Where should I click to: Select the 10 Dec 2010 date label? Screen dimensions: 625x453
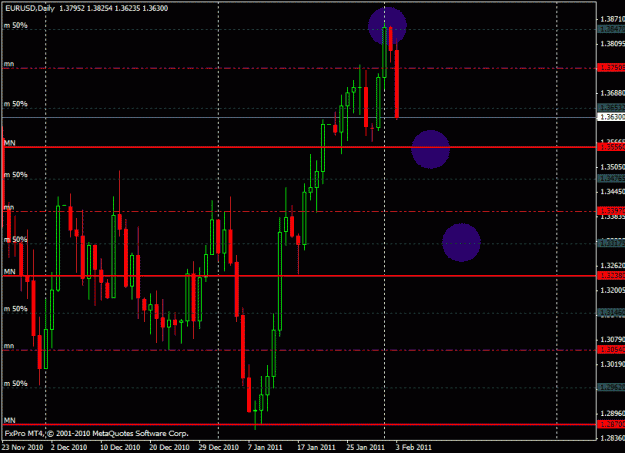pyautogui.click(x=120, y=447)
